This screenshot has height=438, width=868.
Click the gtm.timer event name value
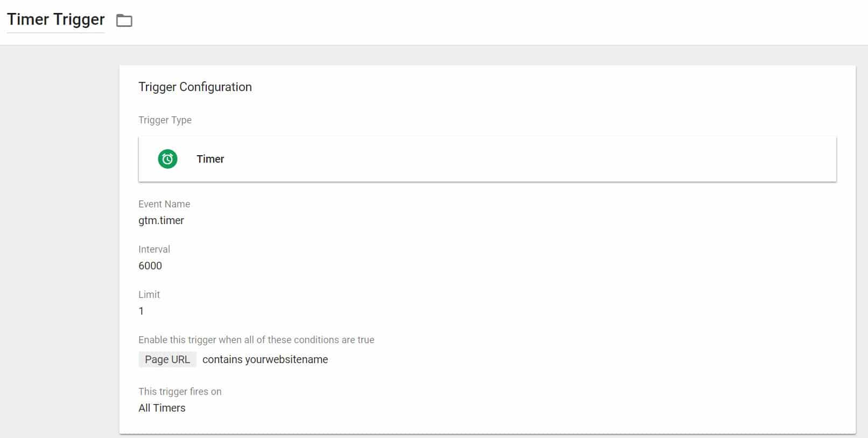coord(161,220)
